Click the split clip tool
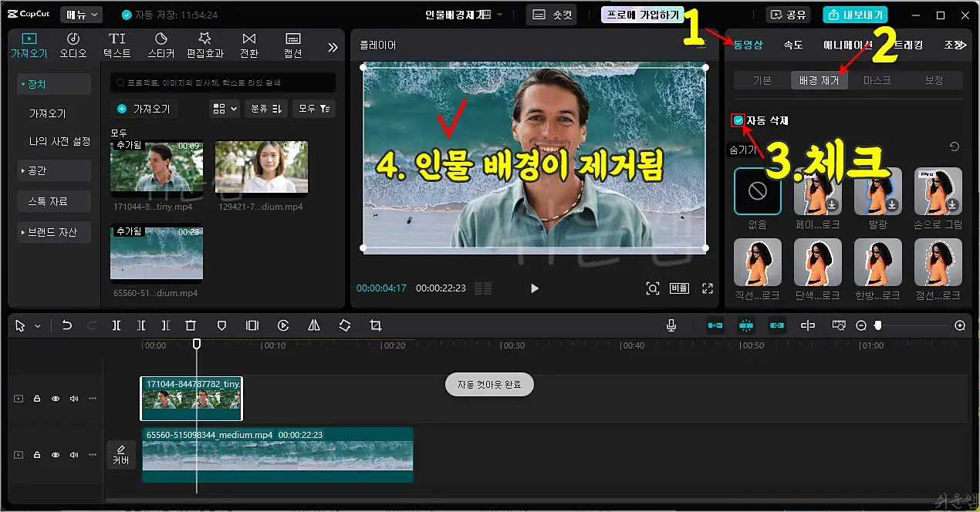Image resolution: width=980 pixels, height=512 pixels. [116, 326]
